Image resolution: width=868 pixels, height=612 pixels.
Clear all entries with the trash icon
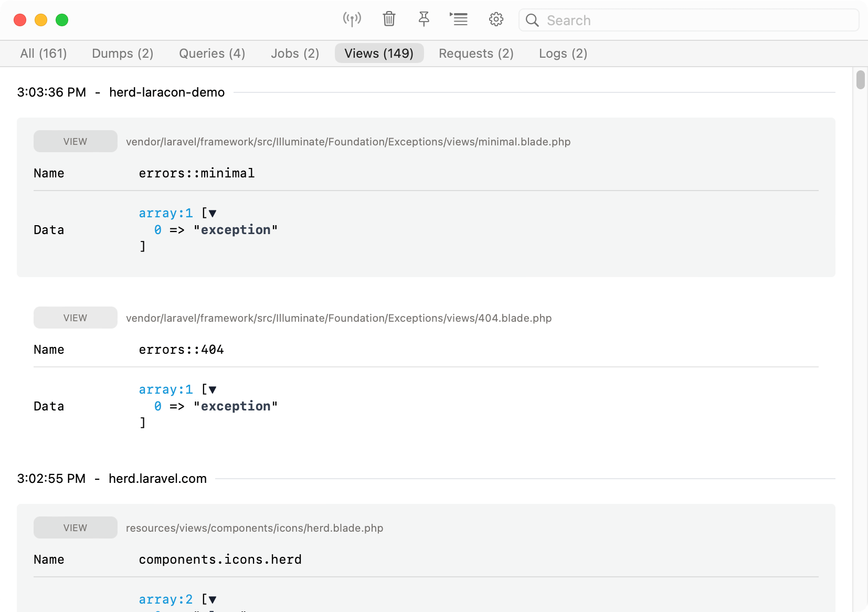(x=389, y=19)
